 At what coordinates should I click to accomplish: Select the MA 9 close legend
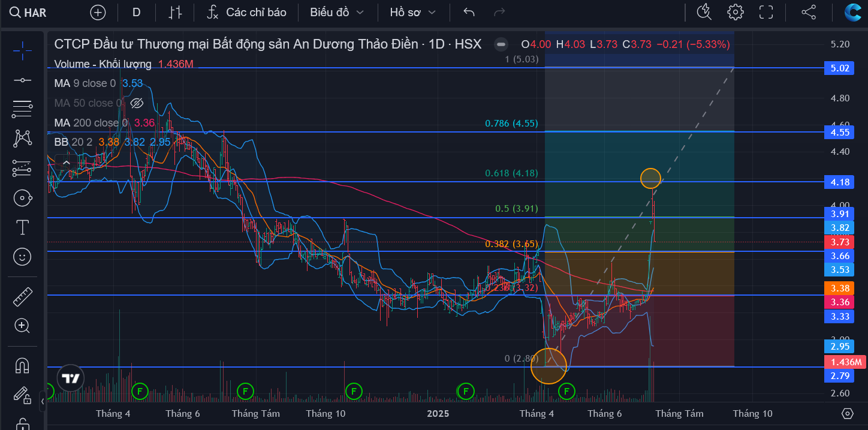85,83
